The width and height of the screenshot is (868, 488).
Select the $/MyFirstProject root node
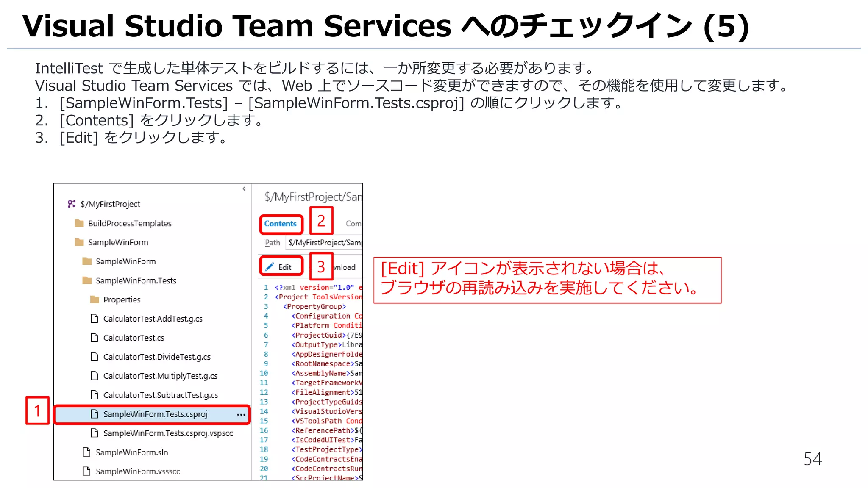coord(110,204)
